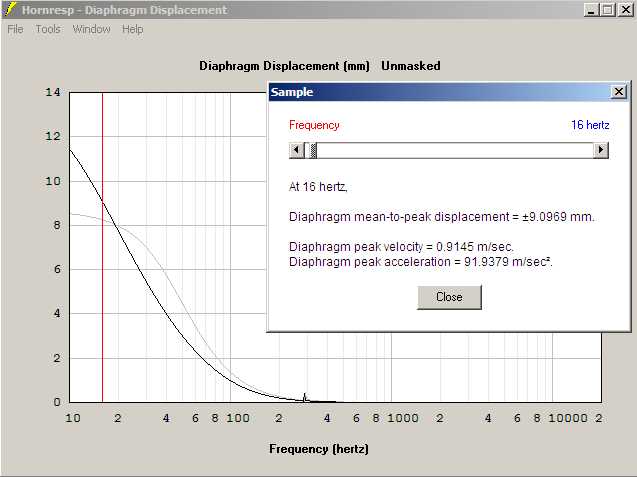The image size is (637, 477).
Task: Click the '16 hertz' value in blue
Action: pyautogui.click(x=590, y=125)
